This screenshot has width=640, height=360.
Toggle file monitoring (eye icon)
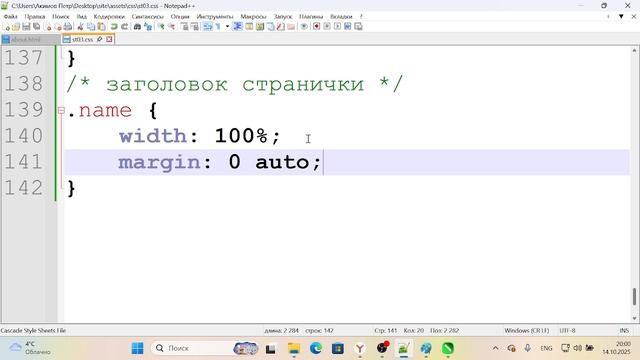coord(304,27)
